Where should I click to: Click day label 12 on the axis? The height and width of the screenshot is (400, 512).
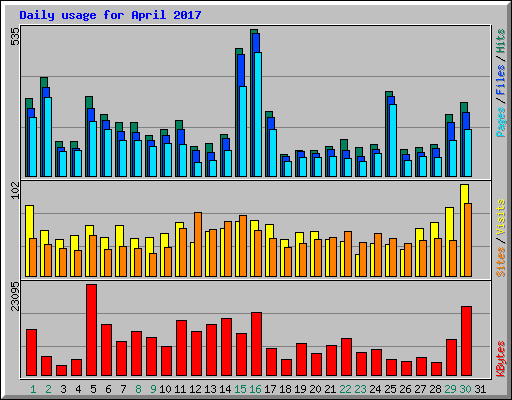(x=195, y=389)
